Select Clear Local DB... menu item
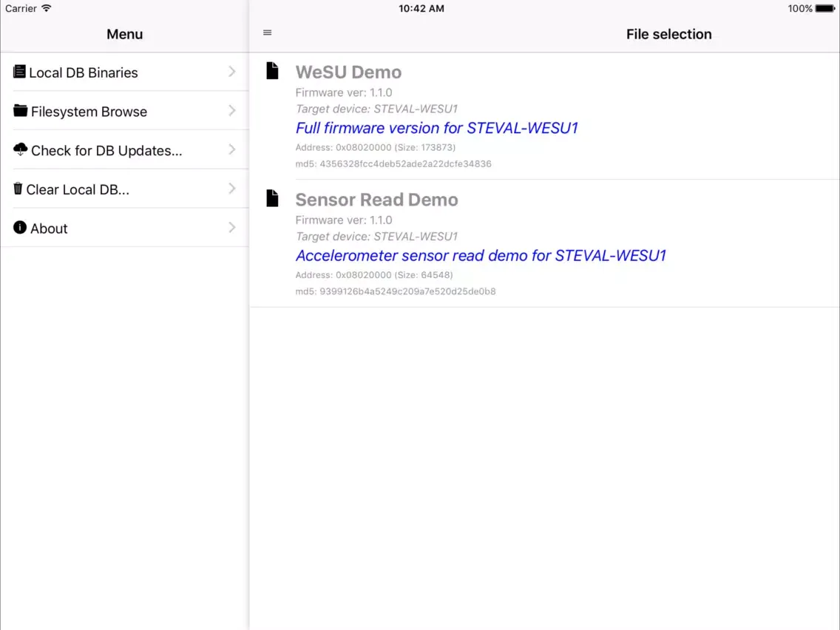The height and width of the screenshot is (630, 840). click(x=124, y=189)
